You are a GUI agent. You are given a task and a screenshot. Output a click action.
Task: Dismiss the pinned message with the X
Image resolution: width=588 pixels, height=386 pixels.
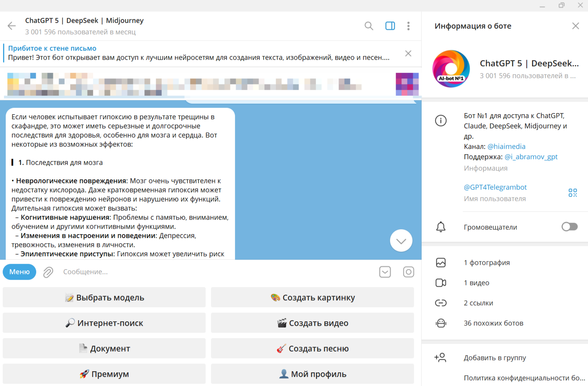coord(408,53)
